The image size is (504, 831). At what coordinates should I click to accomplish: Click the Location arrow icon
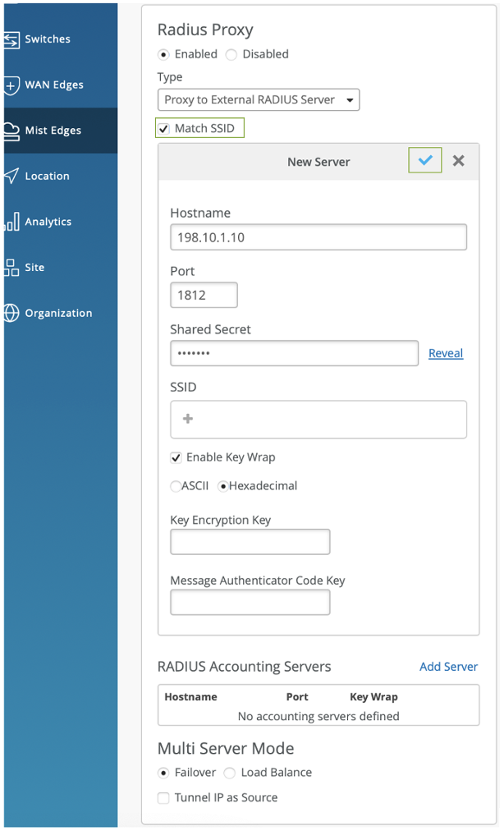(11, 176)
